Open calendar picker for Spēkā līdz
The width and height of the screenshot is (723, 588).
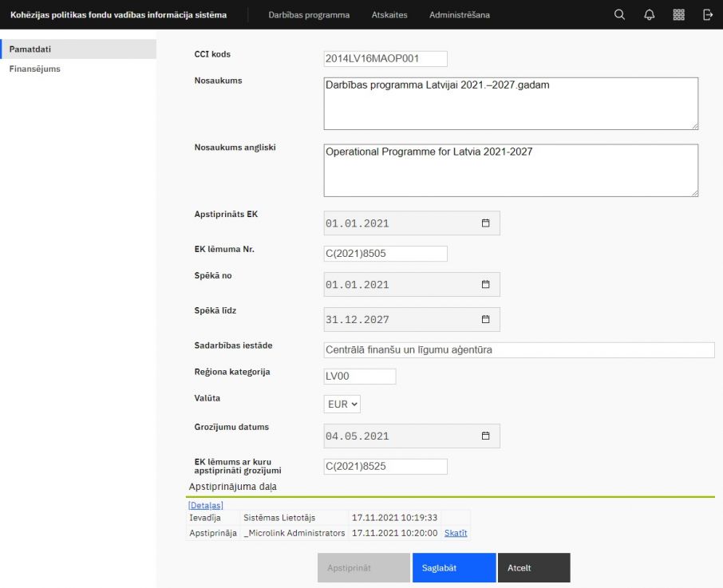click(x=485, y=319)
